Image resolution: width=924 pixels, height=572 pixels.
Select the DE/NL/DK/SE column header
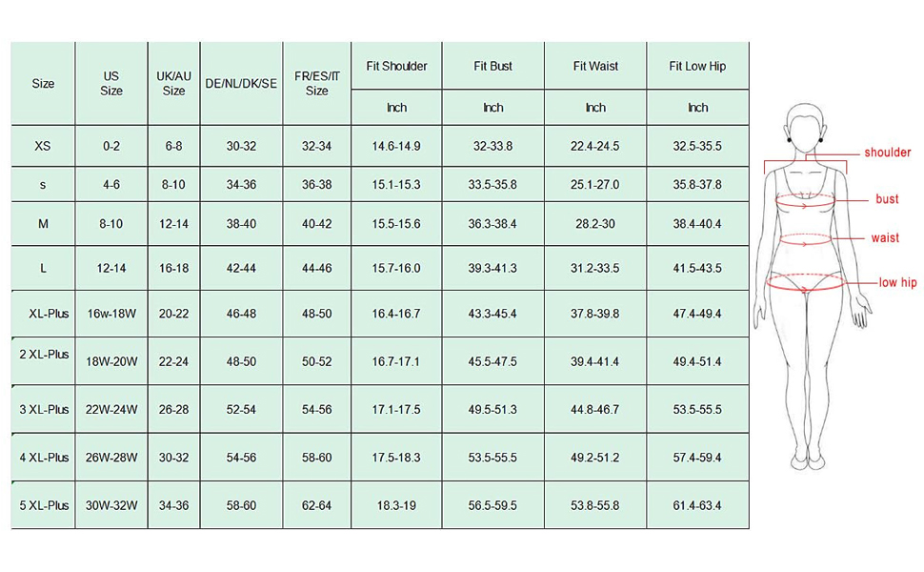pos(241,83)
